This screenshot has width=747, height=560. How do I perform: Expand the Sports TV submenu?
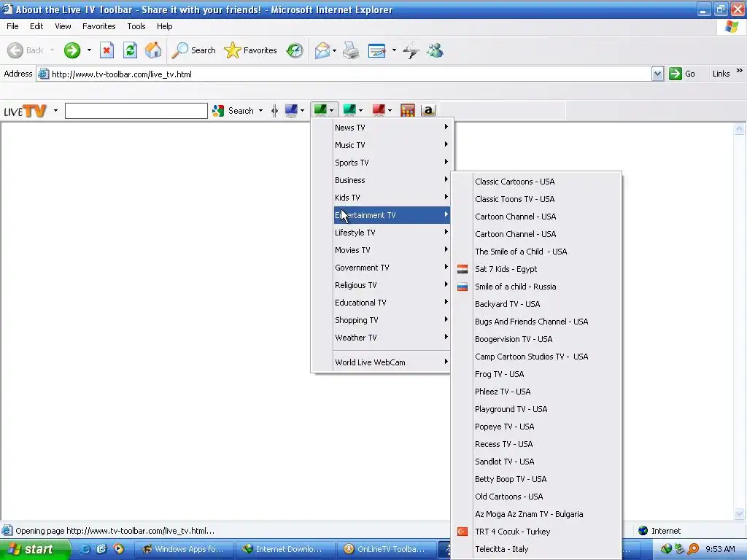392,163
